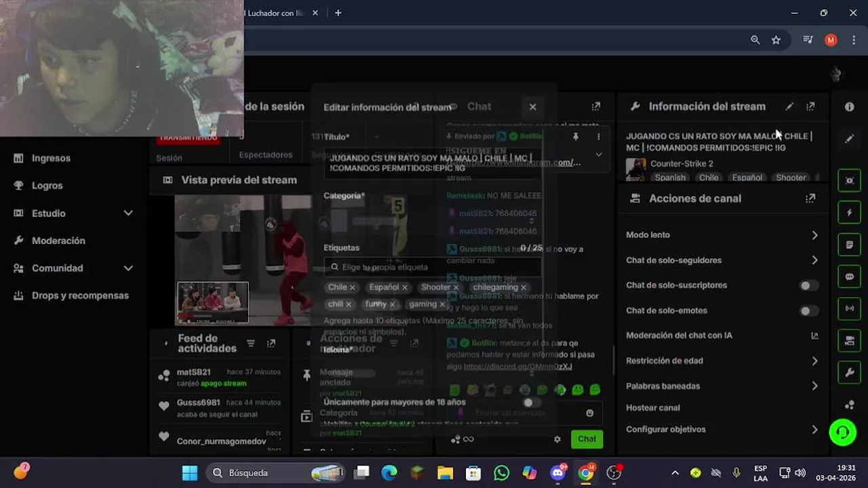Expand the Modo lento option
The height and width of the screenshot is (488, 868).
(814, 235)
